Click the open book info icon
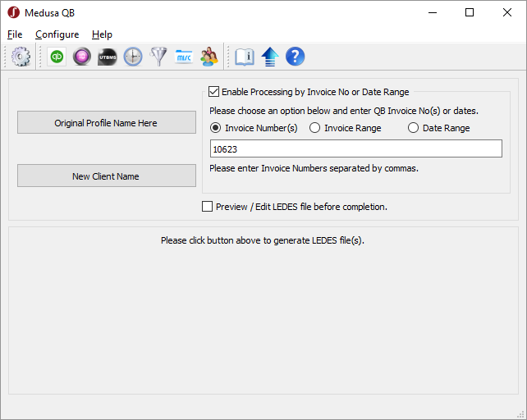 point(245,57)
